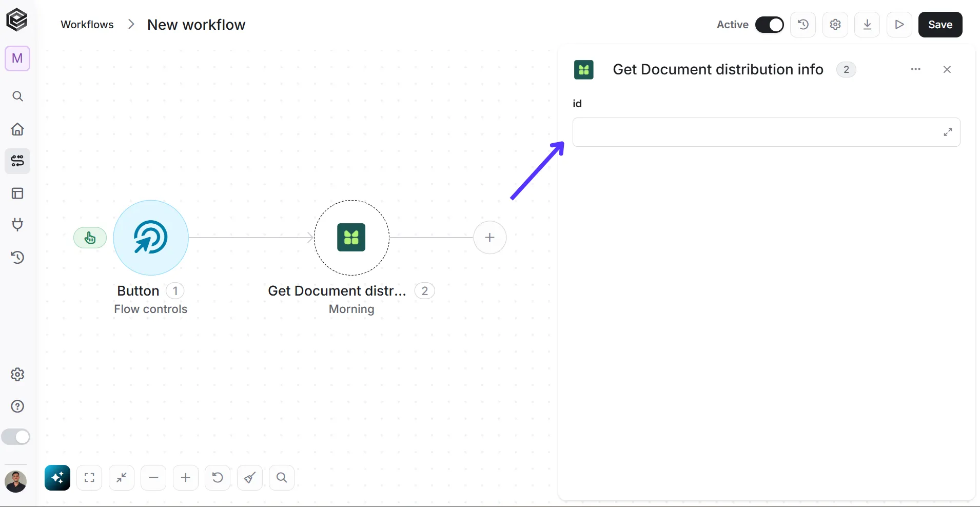Go back to Workflows breadcrumb
The image size is (980, 507).
coord(87,25)
